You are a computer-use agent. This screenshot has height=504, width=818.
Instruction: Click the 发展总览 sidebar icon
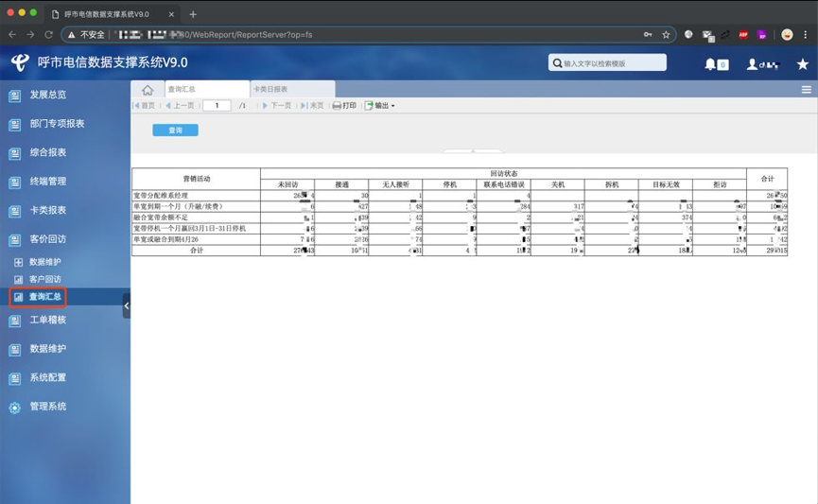pyautogui.click(x=14, y=96)
